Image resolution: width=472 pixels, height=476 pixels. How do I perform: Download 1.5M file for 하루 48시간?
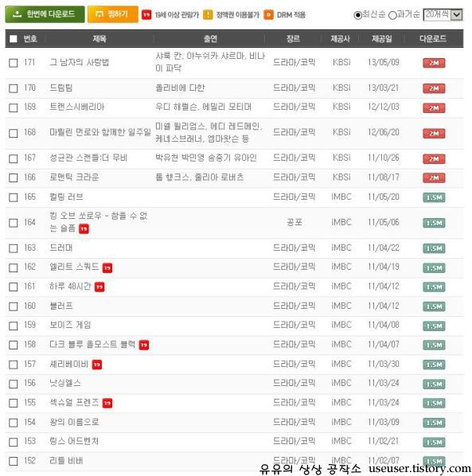click(x=434, y=287)
